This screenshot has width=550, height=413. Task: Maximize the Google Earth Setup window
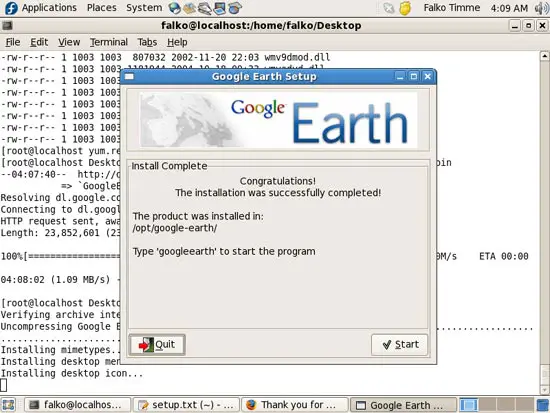[x=414, y=76]
